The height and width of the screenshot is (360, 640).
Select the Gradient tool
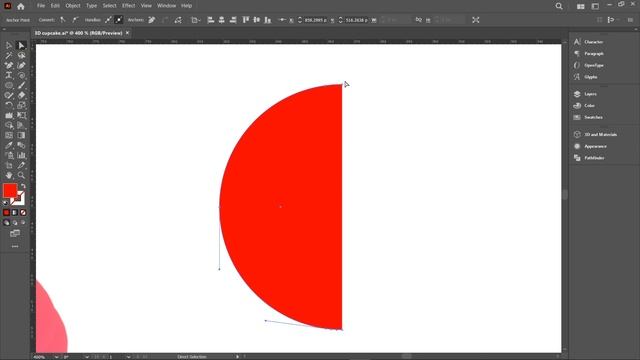[21, 136]
